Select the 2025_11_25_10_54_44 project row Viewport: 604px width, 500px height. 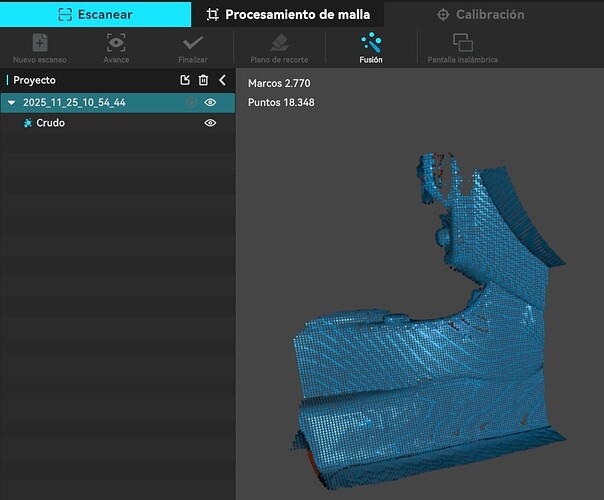(x=75, y=102)
